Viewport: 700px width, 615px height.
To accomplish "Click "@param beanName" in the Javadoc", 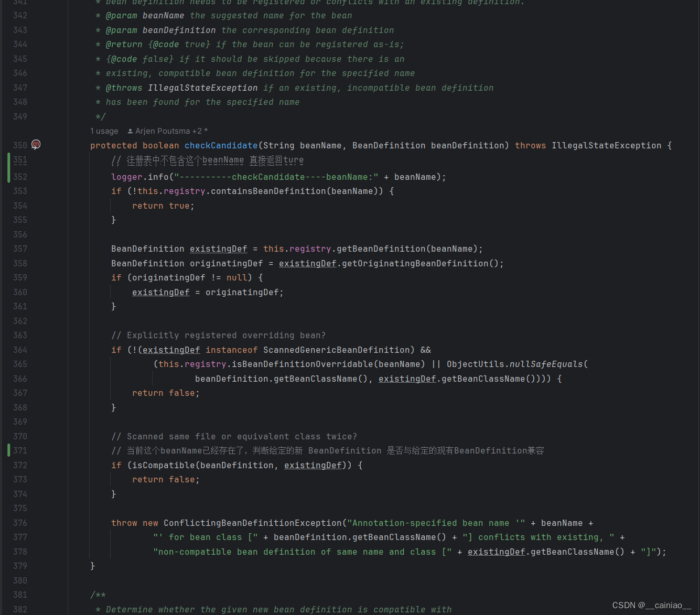I will click(x=145, y=16).
